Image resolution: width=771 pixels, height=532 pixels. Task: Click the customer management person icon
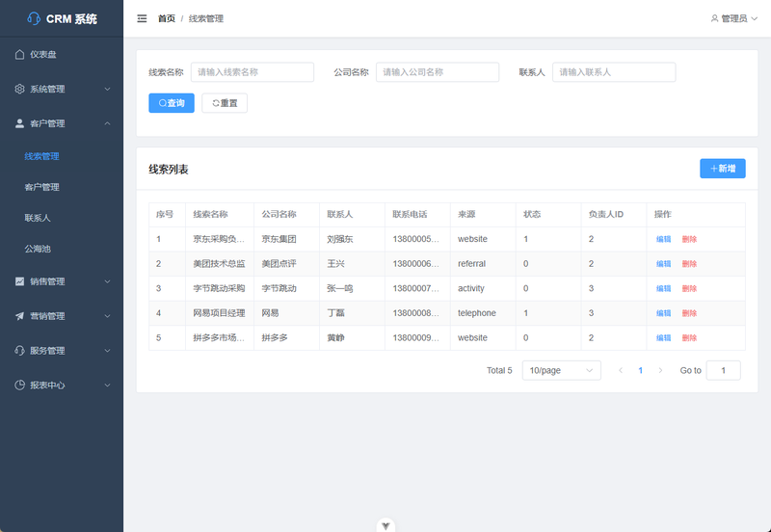point(19,123)
